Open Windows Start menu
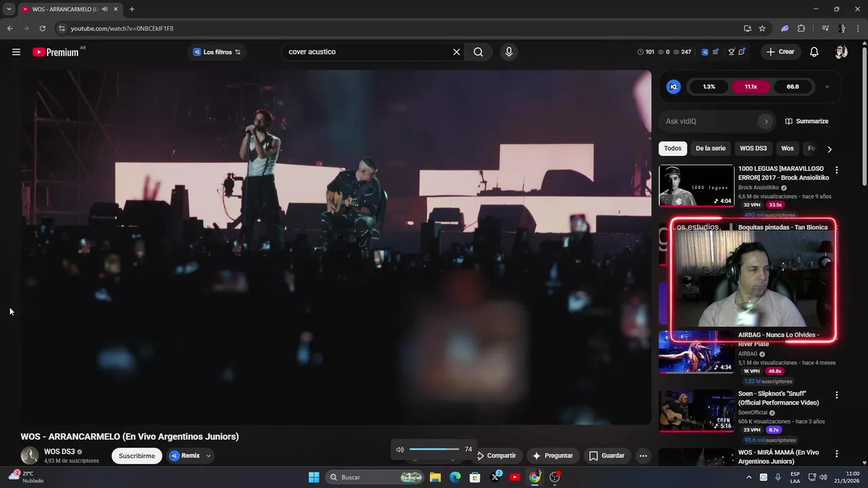Screen dimensions: 868x488 click(x=313, y=477)
